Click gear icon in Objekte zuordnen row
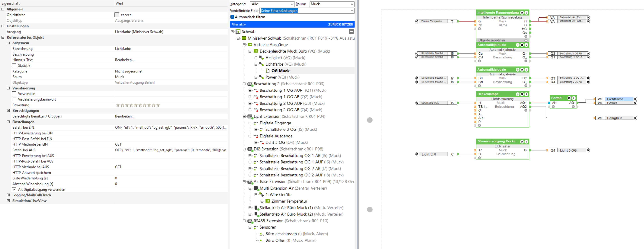 coord(526,40)
